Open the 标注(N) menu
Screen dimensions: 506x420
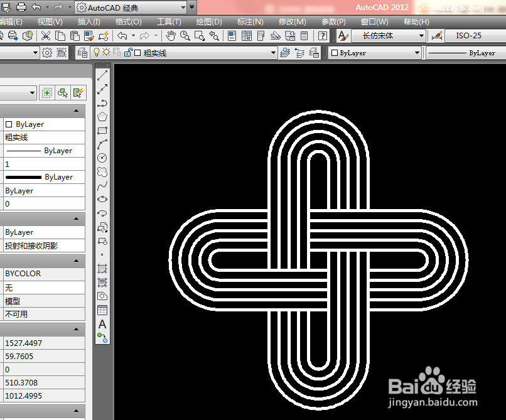click(250, 22)
